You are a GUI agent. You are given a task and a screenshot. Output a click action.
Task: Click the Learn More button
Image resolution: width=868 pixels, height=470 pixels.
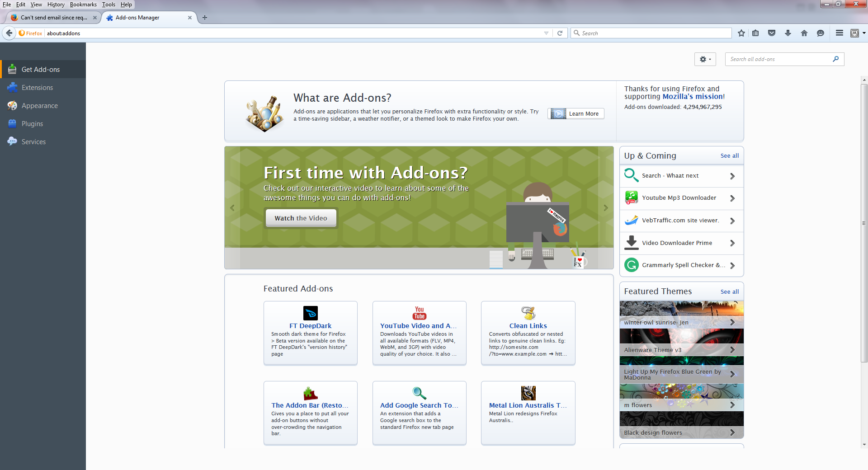point(576,113)
